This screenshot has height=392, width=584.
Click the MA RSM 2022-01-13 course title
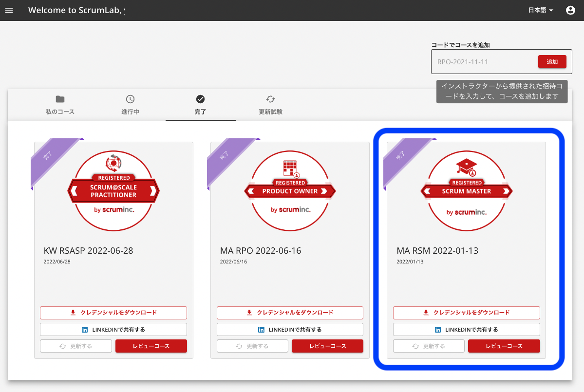click(437, 250)
